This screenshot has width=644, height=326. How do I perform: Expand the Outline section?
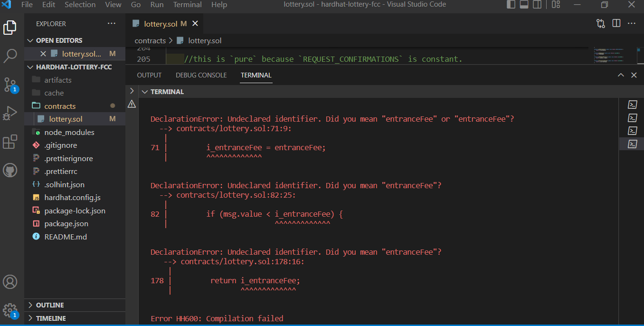pos(31,305)
